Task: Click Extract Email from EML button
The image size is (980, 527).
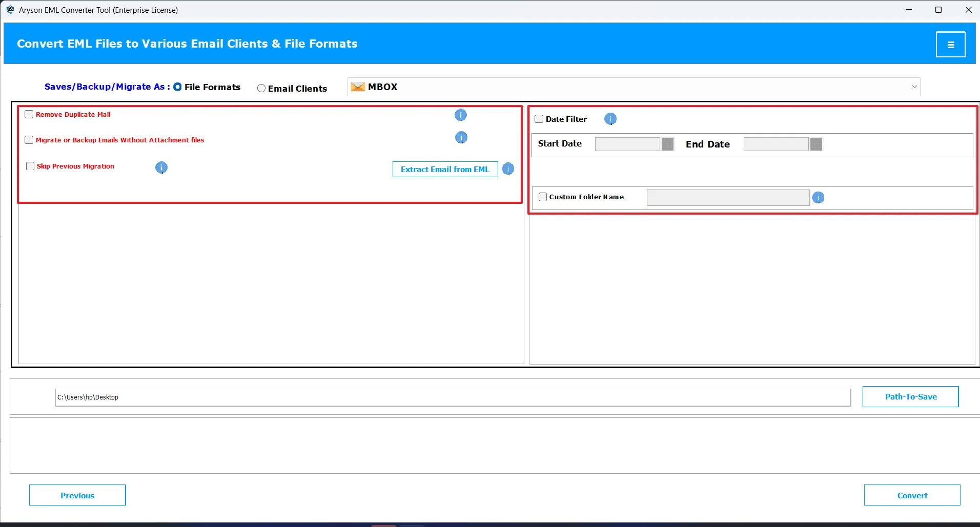Action: (x=445, y=170)
